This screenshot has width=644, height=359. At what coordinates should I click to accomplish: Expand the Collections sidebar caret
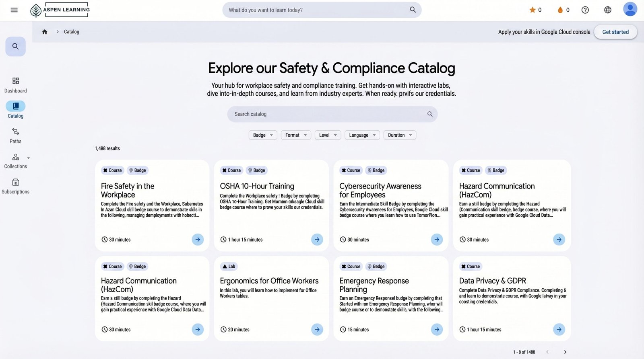(28, 158)
